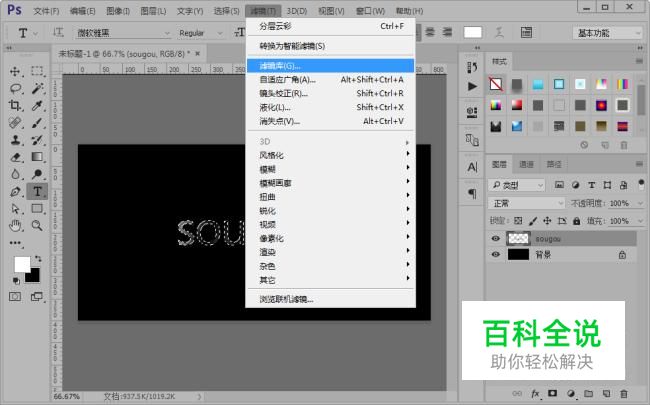Hide the sougou layer
This screenshot has width=650, height=405.
(495, 238)
